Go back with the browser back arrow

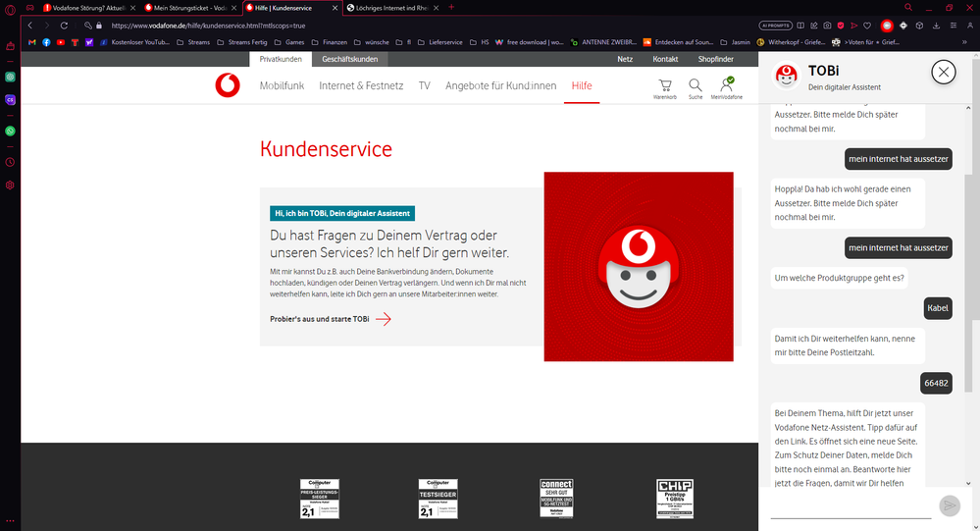(x=30, y=26)
